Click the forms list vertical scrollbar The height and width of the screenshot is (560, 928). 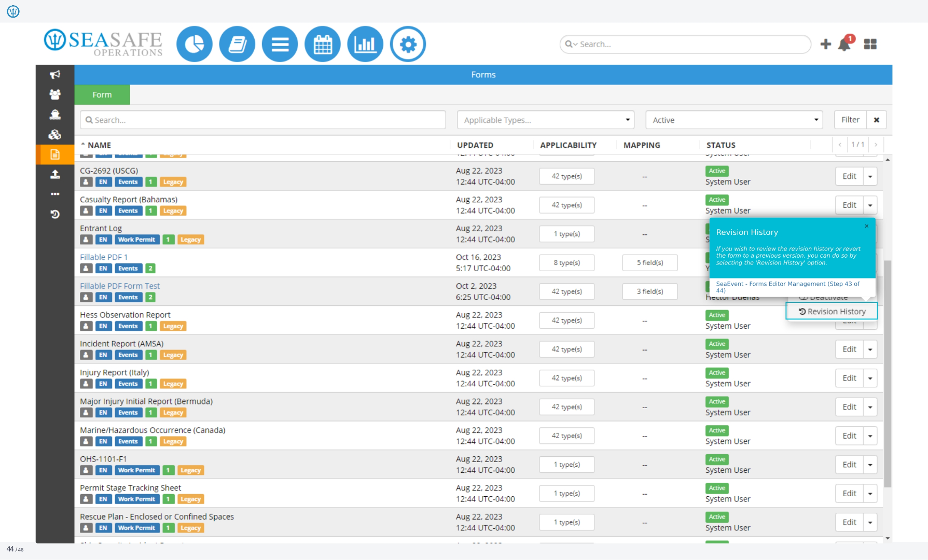pos(888,373)
